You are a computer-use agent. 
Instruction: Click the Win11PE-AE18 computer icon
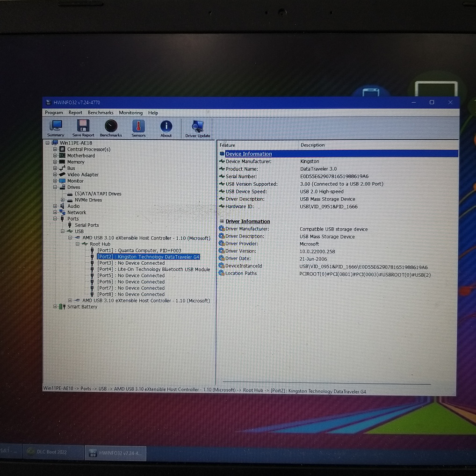(55, 143)
